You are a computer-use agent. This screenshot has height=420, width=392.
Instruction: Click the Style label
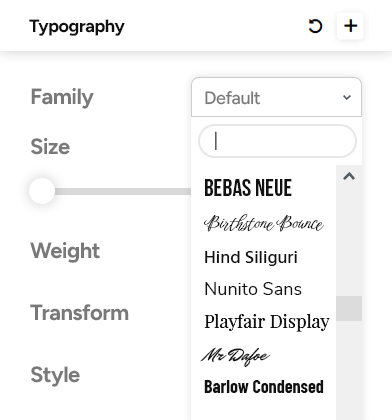coord(55,375)
